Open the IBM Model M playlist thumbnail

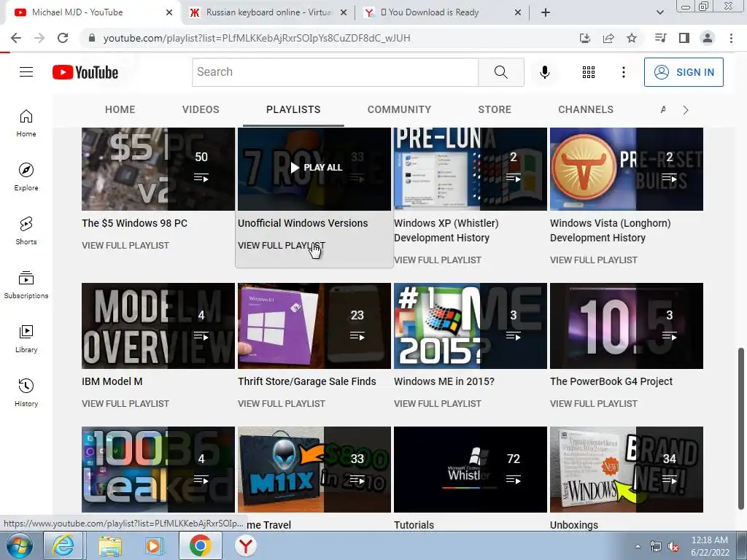click(158, 326)
